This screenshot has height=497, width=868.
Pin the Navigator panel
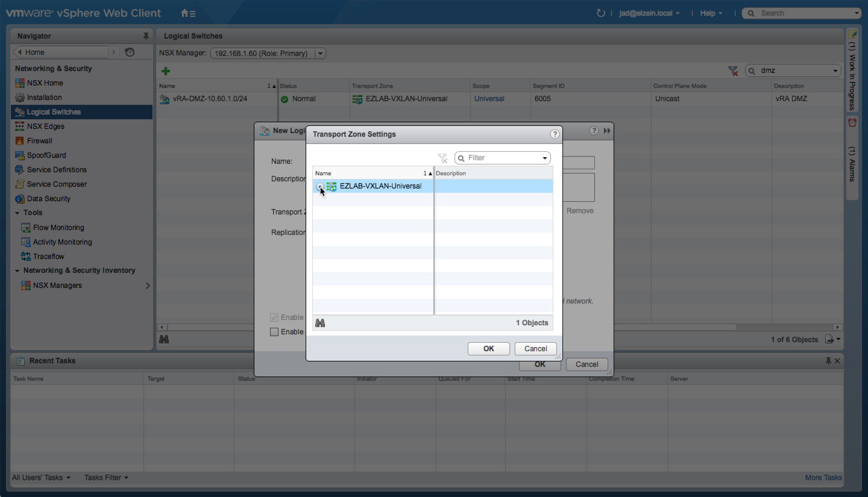146,36
